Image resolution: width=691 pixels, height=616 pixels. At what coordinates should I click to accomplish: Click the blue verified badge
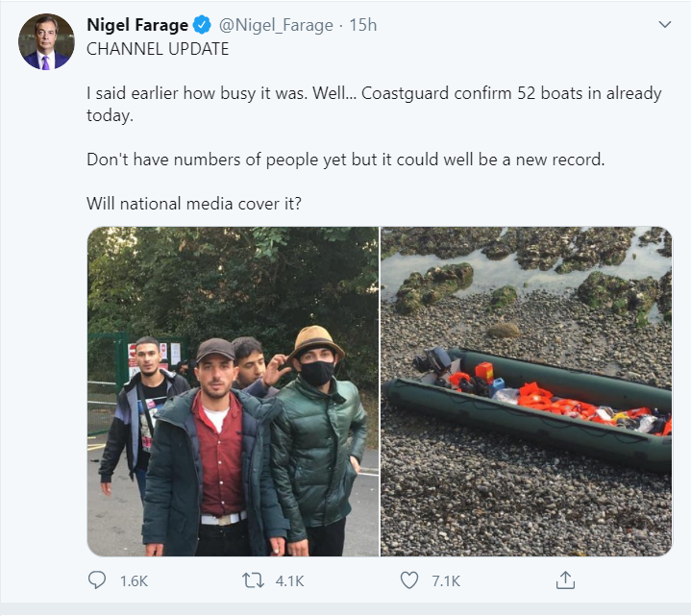[x=204, y=25]
